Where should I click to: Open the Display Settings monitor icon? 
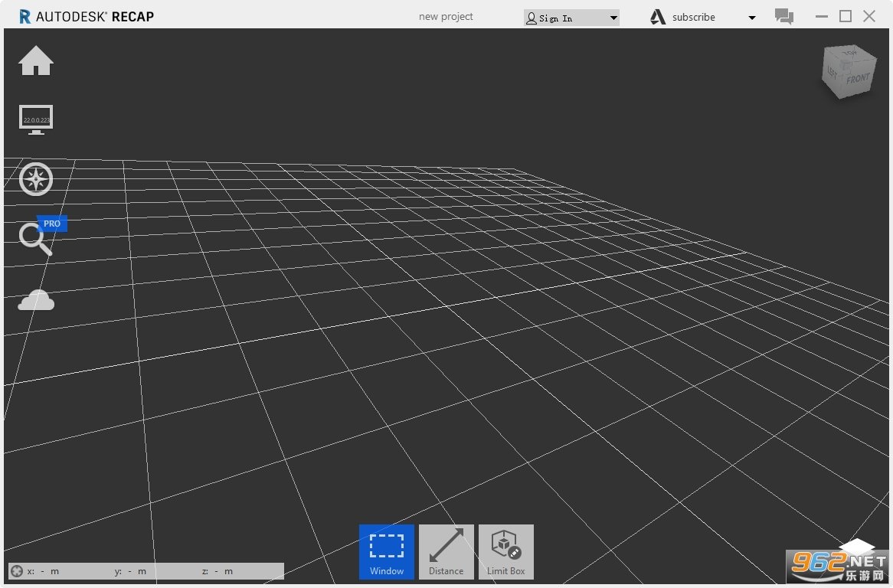(36, 119)
